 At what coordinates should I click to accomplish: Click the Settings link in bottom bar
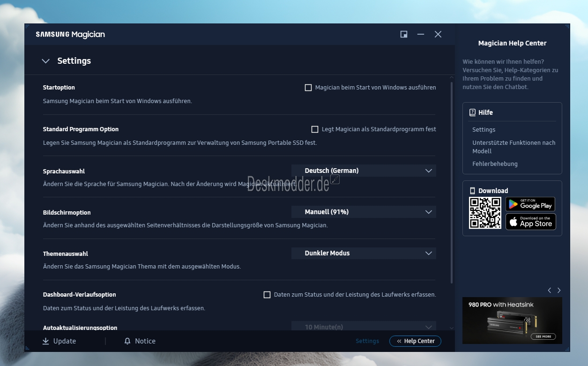tap(367, 341)
